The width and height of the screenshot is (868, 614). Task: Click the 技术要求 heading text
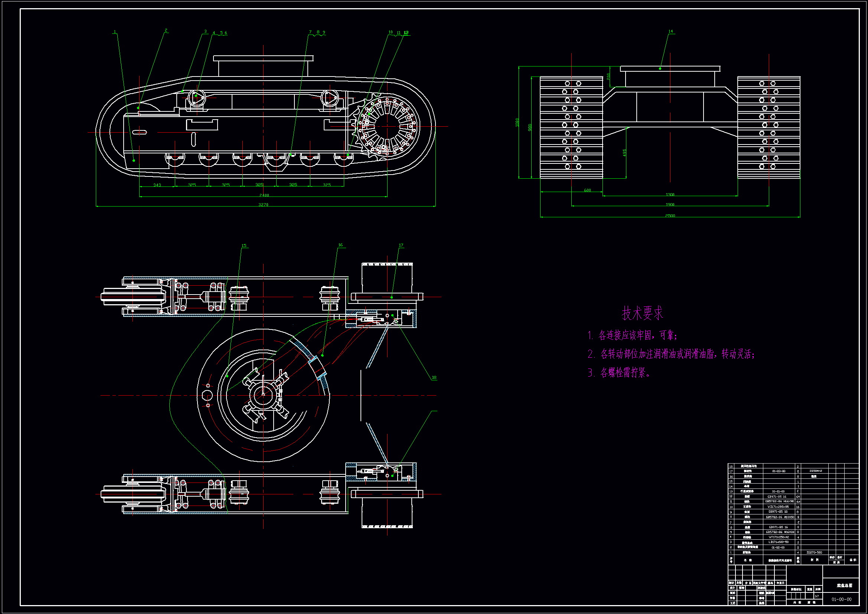click(x=642, y=313)
